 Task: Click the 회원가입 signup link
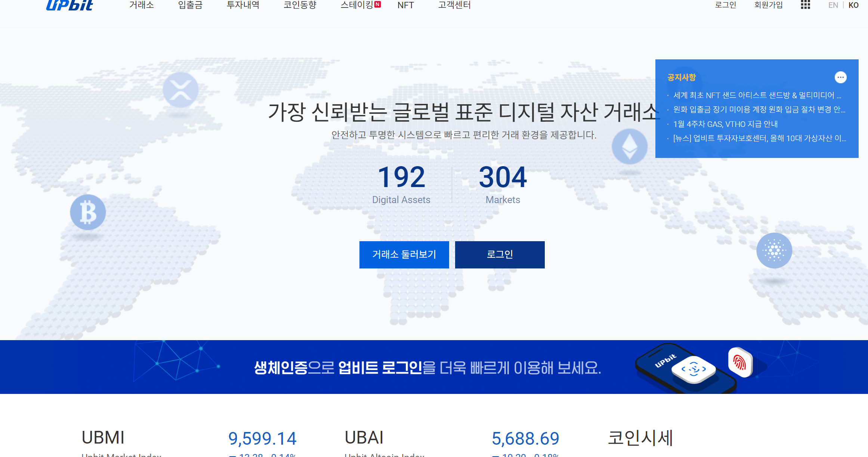click(x=768, y=5)
